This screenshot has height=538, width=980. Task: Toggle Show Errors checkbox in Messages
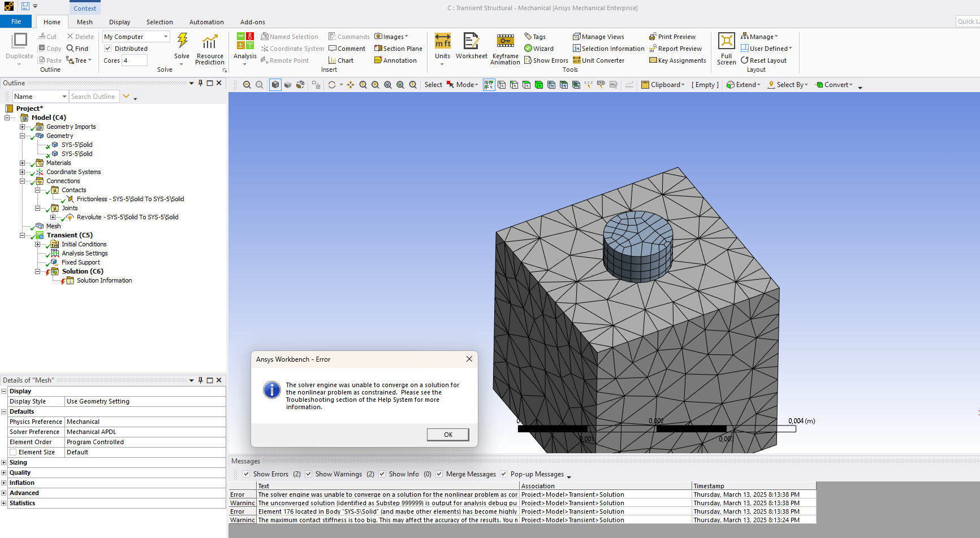246,474
